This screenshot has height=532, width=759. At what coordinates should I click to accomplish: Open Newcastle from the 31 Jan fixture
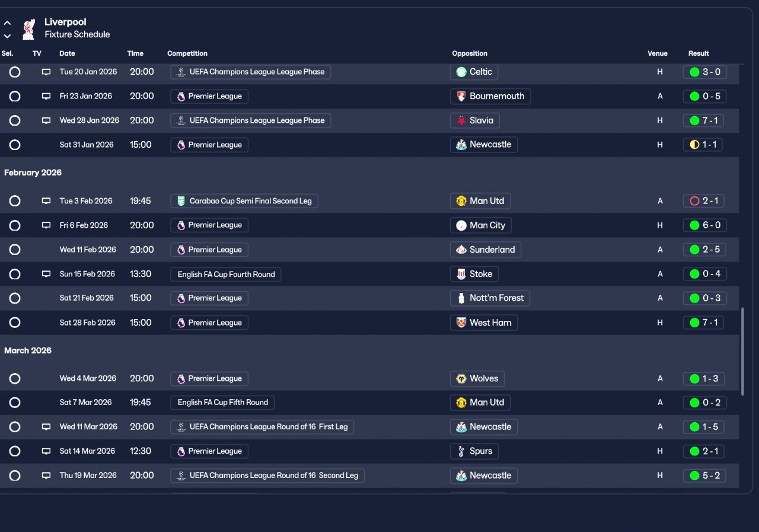(484, 145)
